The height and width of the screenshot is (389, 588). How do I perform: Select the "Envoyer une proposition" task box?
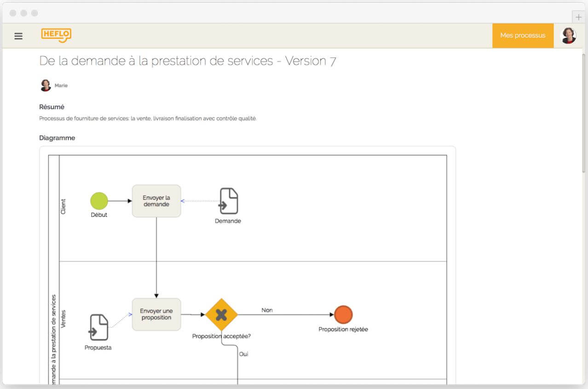[x=156, y=314]
